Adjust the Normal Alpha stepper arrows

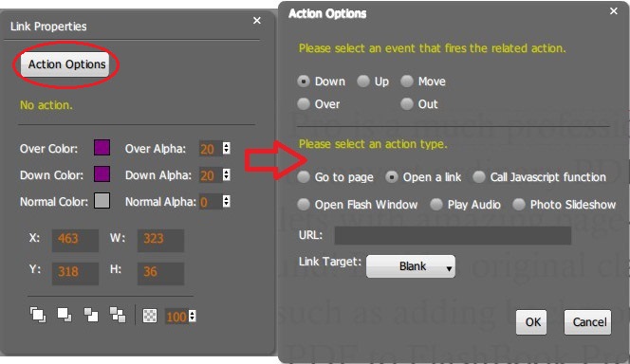coord(227,202)
